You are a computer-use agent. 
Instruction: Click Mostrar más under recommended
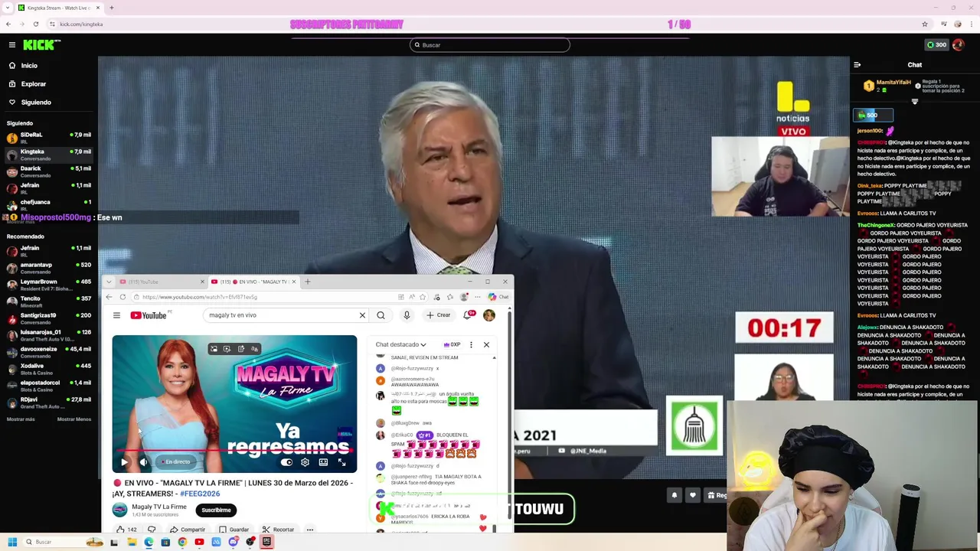coord(21,419)
